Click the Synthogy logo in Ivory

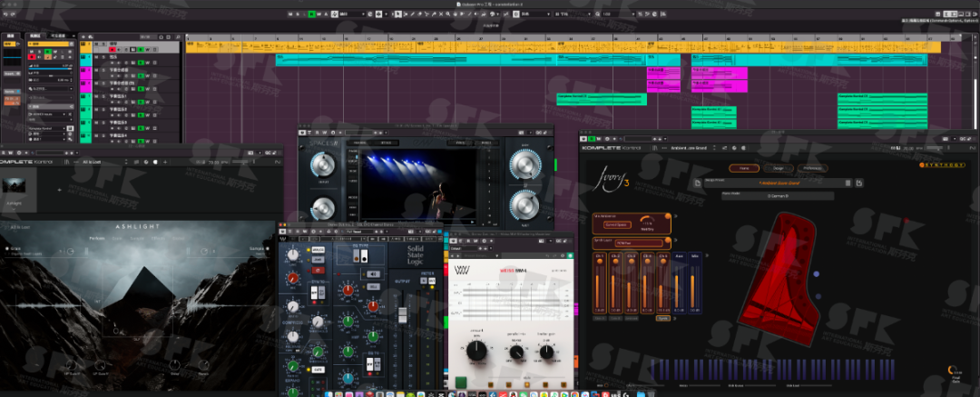[943, 164]
